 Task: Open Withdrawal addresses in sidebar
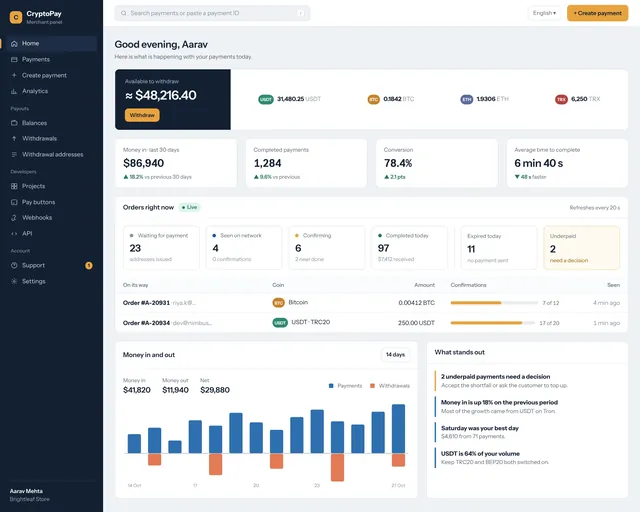[x=51, y=154]
